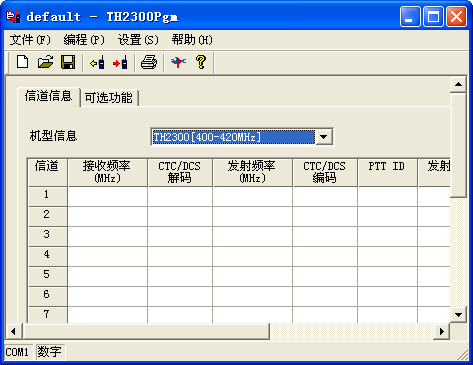Read from radio (yellow arrow) icon
The width and height of the screenshot is (473, 365).
point(98,62)
